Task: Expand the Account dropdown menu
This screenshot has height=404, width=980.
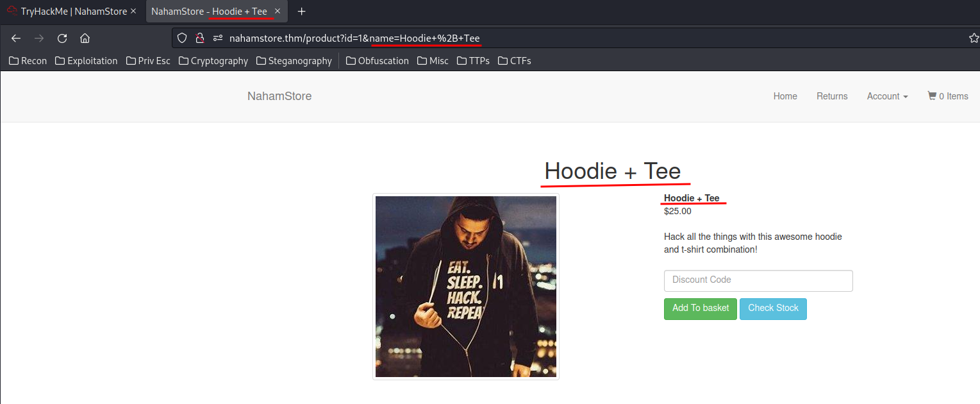Action: (887, 96)
